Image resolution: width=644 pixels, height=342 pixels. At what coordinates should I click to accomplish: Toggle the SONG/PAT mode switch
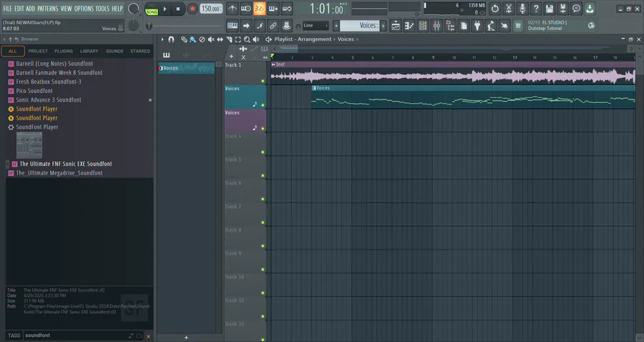tap(152, 9)
